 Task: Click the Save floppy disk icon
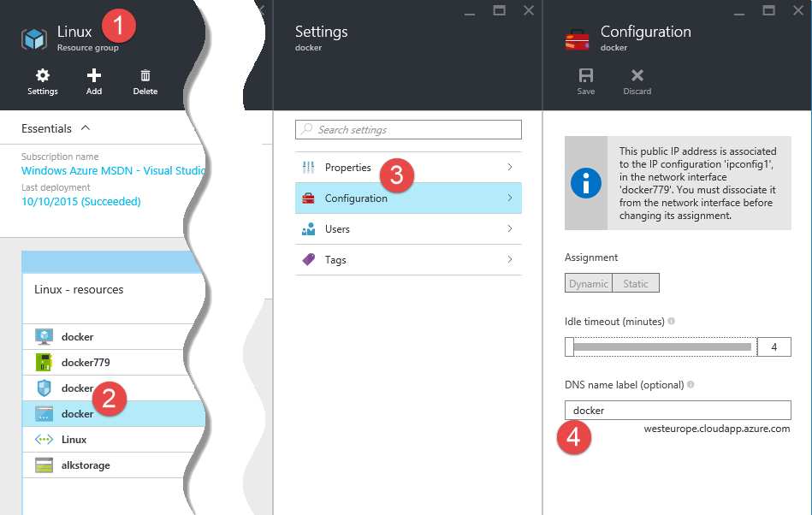point(586,76)
